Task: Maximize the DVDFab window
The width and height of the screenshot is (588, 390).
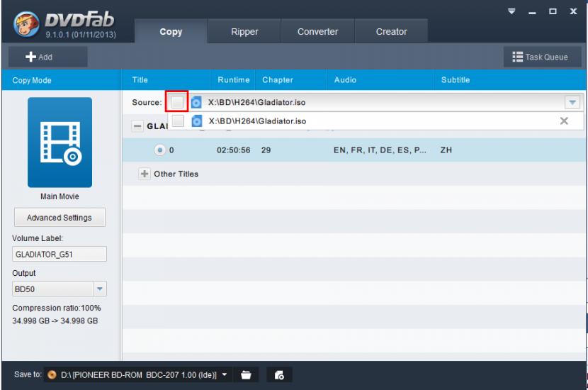Action: (x=553, y=11)
